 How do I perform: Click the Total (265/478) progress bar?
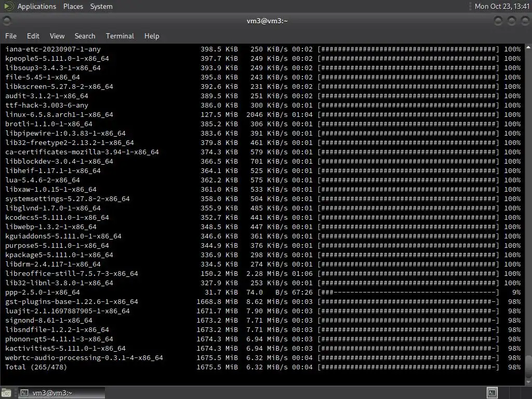tap(408, 367)
